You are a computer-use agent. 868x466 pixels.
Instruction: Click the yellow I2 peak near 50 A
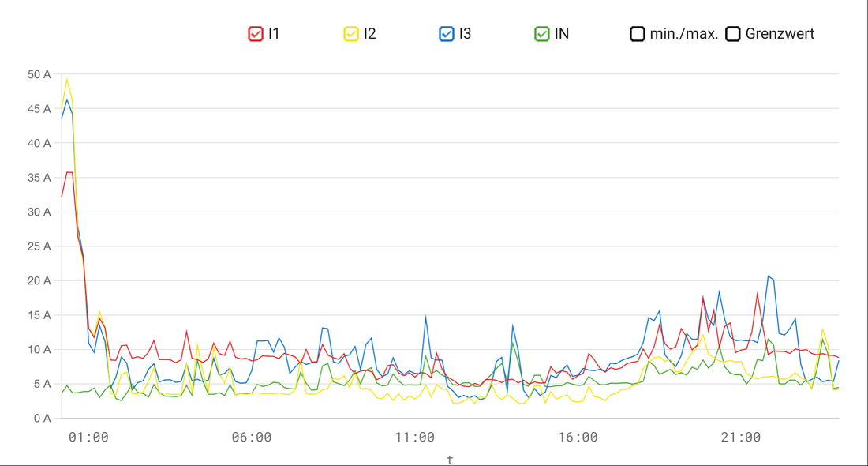67,79
